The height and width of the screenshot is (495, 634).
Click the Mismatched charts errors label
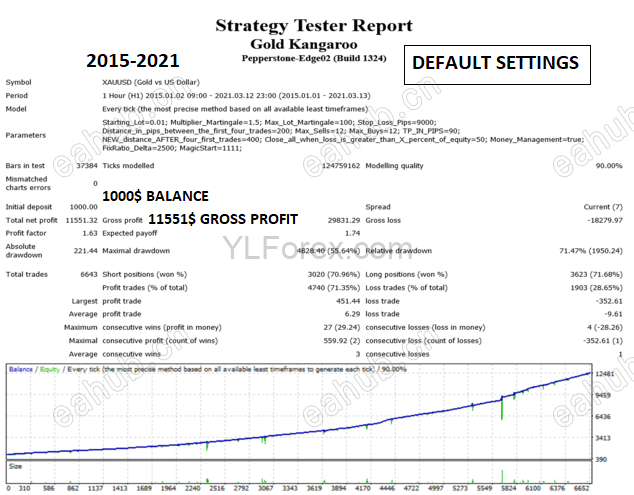[x=28, y=183]
